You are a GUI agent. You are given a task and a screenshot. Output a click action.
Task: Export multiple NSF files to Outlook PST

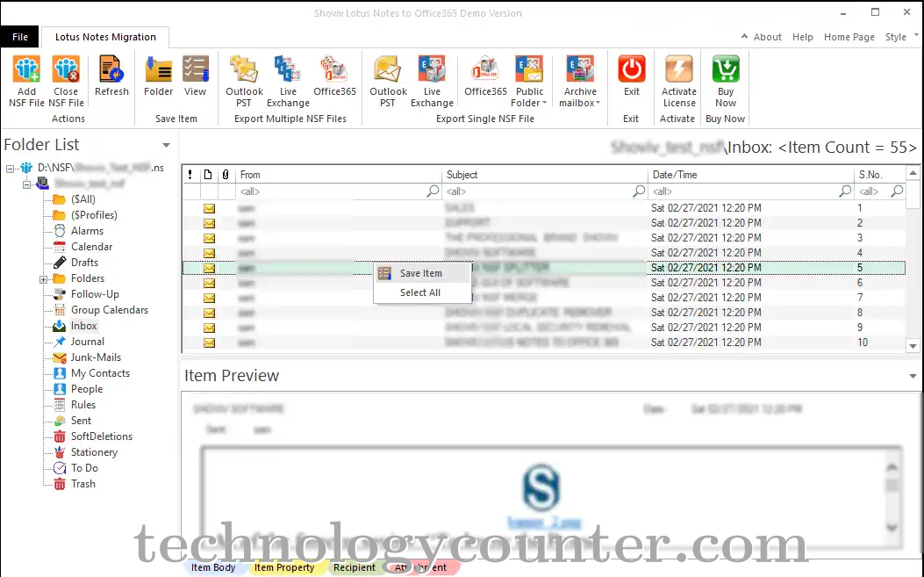(x=244, y=69)
